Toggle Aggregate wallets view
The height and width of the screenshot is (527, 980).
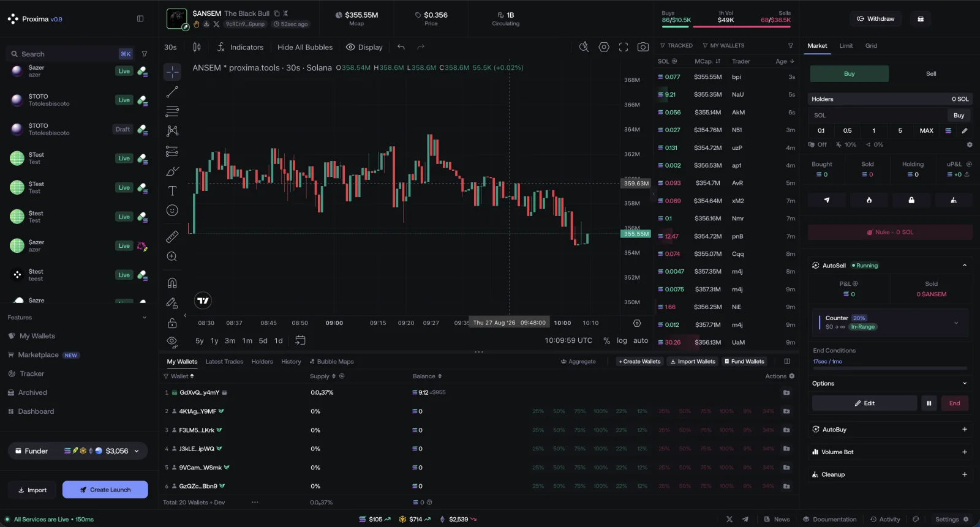pyautogui.click(x=578, y=362)
